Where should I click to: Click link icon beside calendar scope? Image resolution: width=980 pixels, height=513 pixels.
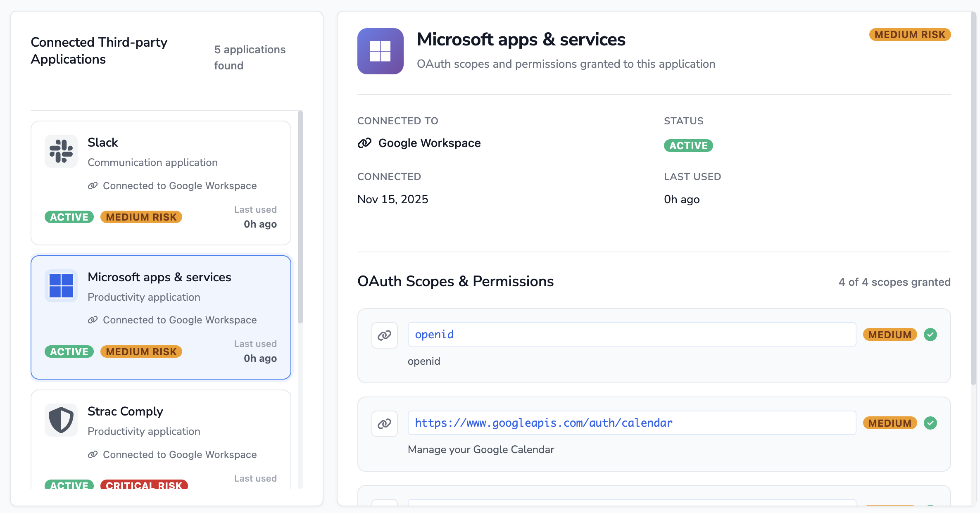(x=384, y=423)
